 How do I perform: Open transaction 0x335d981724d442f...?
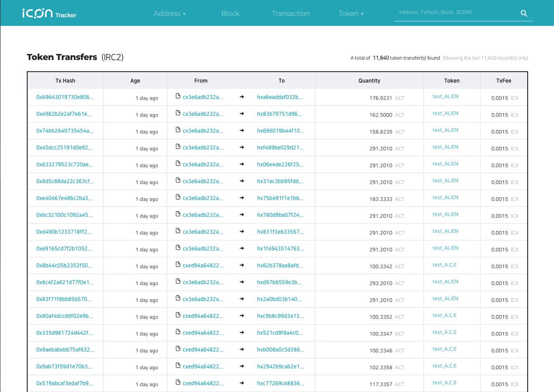tap(64, 333)
